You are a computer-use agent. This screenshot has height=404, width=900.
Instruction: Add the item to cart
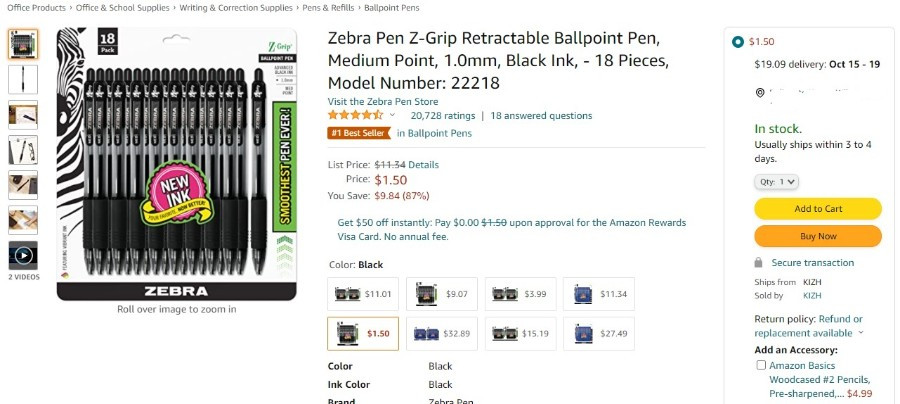pyautogui.click(x=818, y=209)
